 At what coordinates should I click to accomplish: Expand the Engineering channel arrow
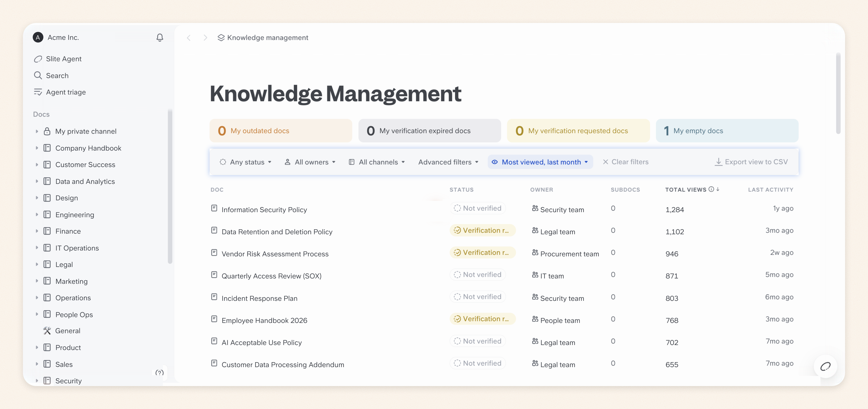coord(37,215)
